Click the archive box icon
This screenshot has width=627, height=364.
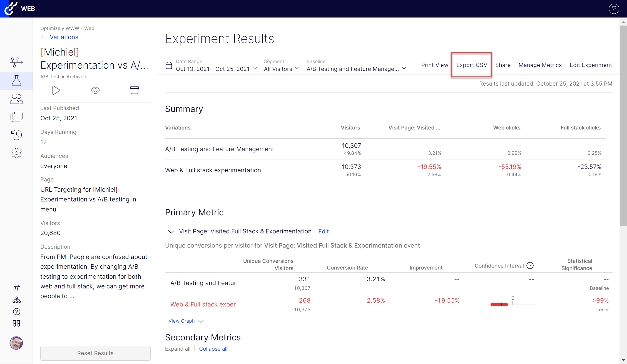(x=135, y=90)
